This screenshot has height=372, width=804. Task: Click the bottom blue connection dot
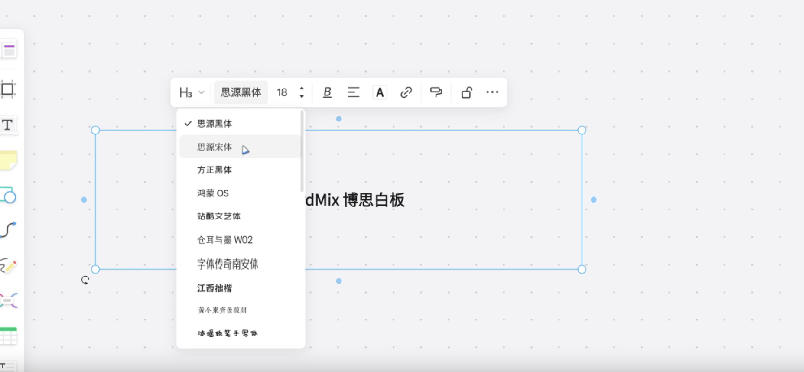coord(338,281)
